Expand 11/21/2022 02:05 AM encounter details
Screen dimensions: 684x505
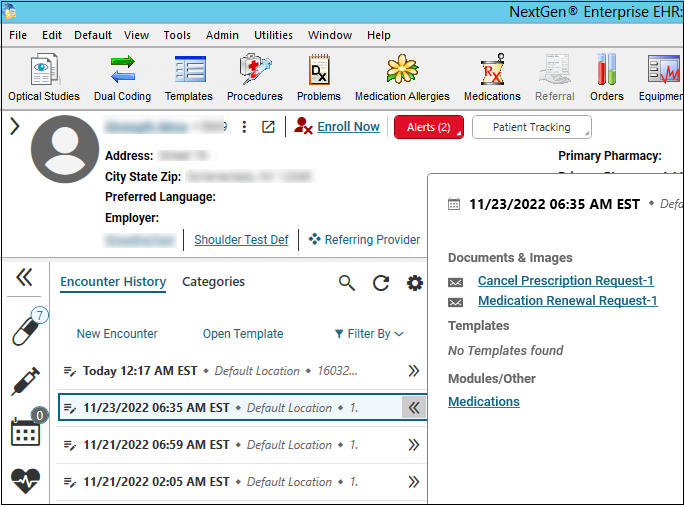414,482
